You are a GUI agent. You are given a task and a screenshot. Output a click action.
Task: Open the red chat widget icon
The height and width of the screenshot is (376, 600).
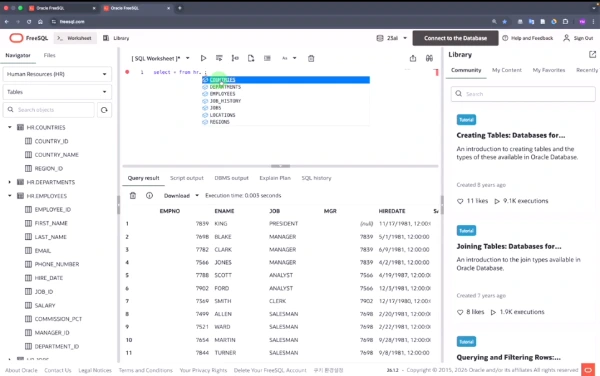pos(588,369)
